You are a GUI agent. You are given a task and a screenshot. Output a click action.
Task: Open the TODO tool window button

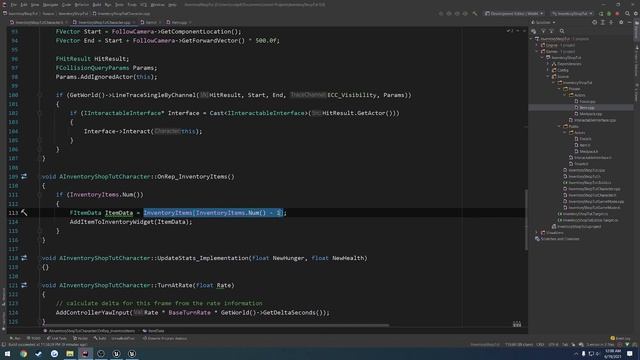pos(34,338)
